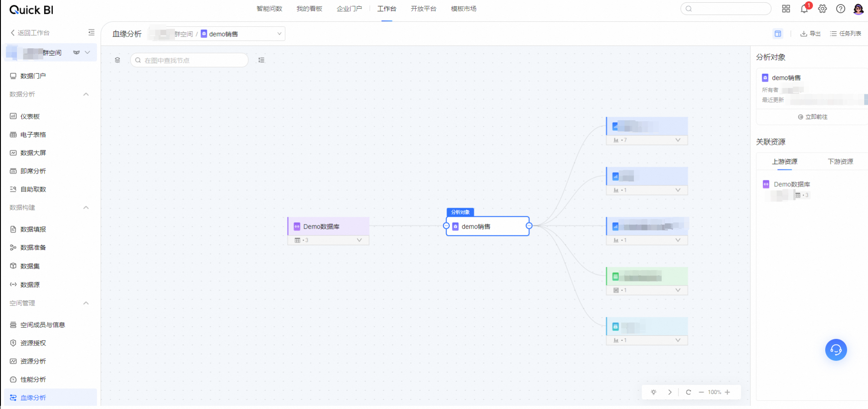Toggle the right side panel layout

tap(778, 34)
